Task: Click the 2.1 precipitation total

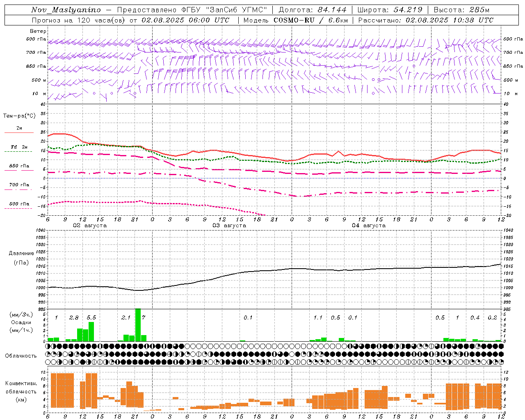Action: (x=126, y=317)
